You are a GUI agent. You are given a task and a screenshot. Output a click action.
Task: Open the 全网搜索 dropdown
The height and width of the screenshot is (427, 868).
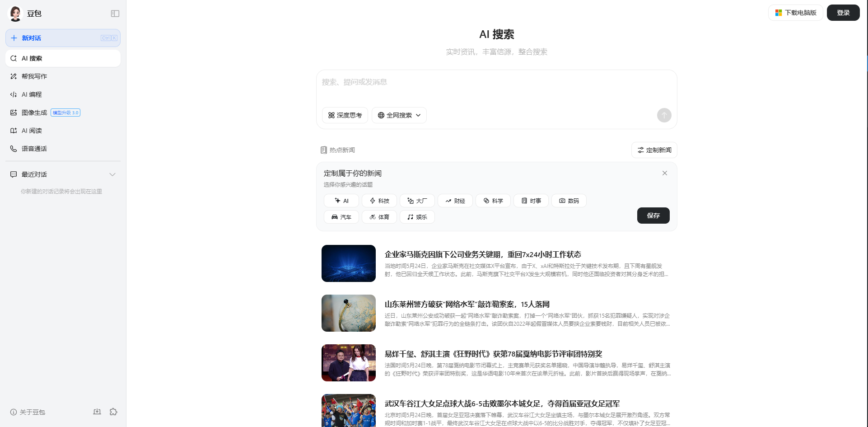tap(399, 115)
